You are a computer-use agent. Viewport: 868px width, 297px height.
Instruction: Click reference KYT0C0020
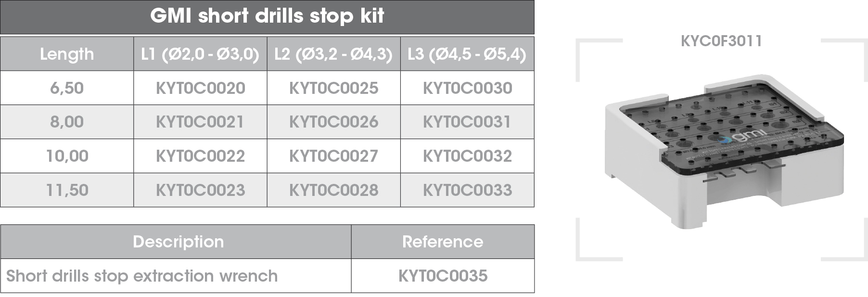point(200,88)
